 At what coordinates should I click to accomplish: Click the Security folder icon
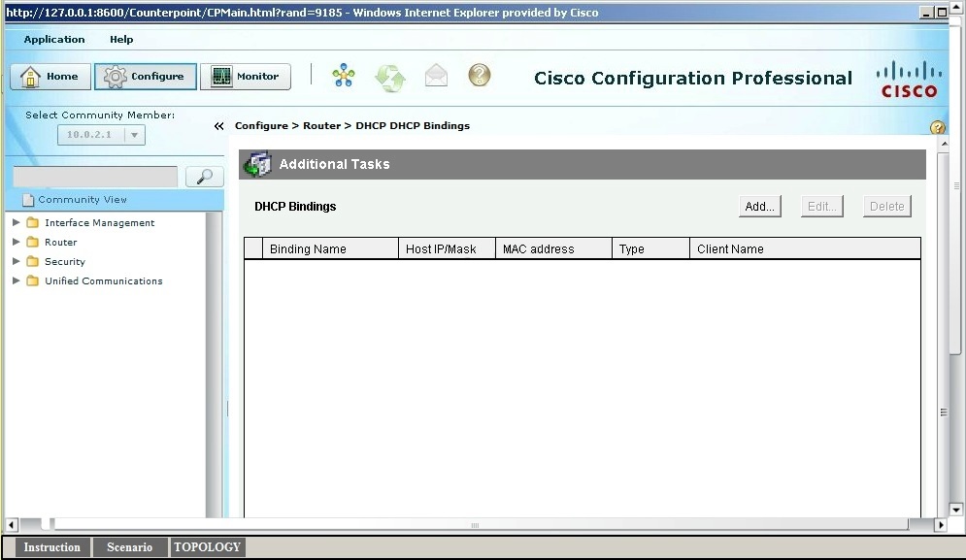33,261
